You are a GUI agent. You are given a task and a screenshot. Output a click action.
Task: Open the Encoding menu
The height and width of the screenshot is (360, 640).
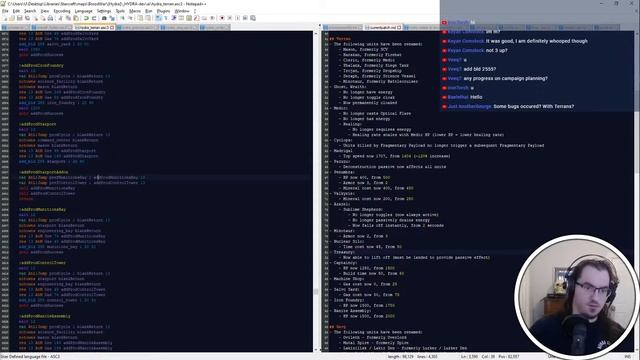pyautogui.click(x=62, y=11)
